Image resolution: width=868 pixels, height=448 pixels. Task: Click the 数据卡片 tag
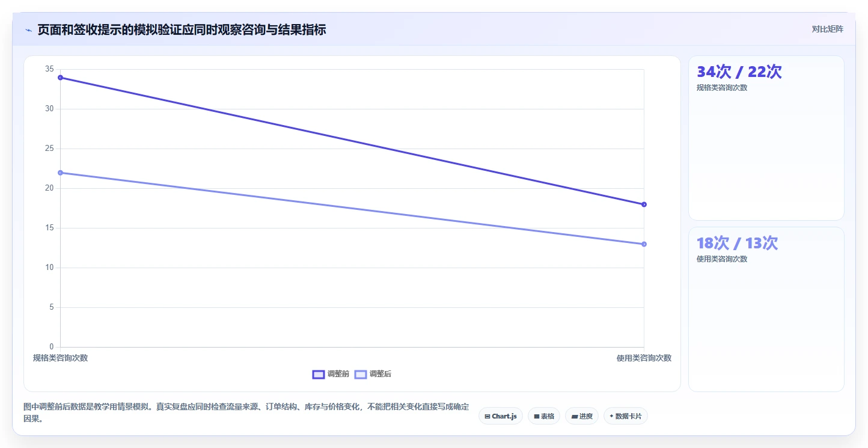pyautogui.click(x=626, y=416)
